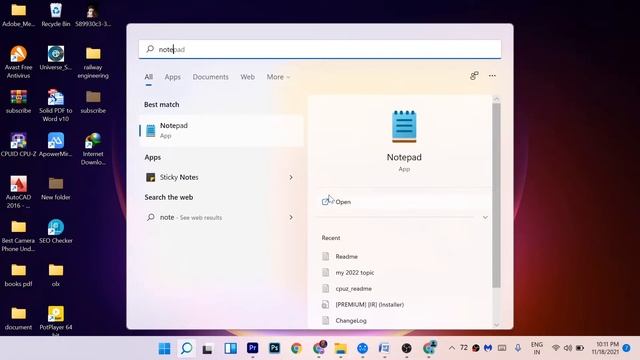This screenshot has height=360, width=640.
Task: Select the CPUID CPU-Z desktop shortcut
Action: tap(18, 145)
